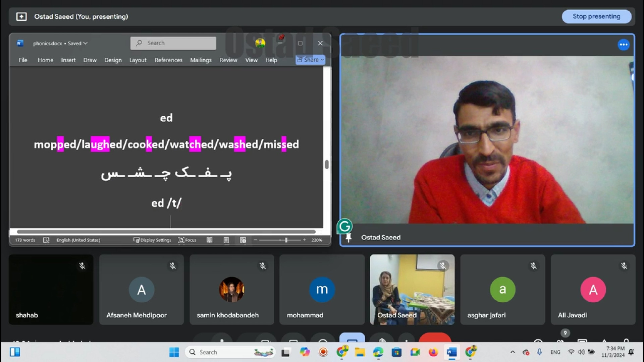Click the Word zoom slider handle
644x362 pixels.
click(286, 240)
